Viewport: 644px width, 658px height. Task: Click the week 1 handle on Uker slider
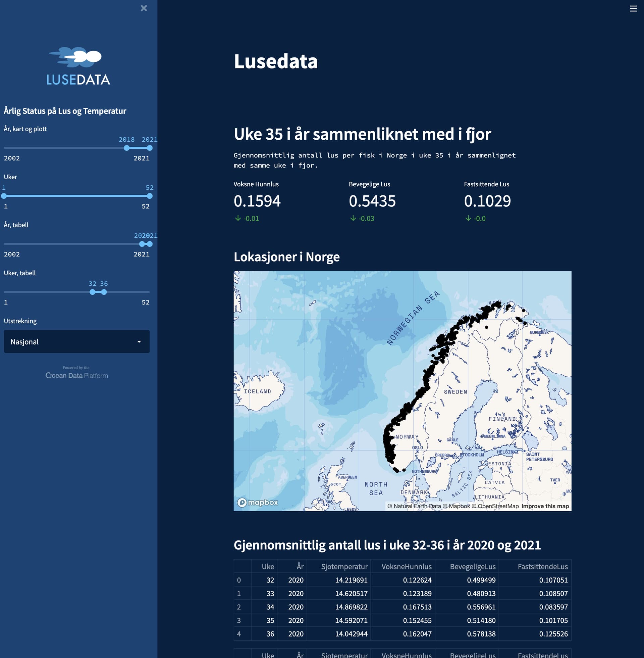pyautogui.click(x=4, y=196)
